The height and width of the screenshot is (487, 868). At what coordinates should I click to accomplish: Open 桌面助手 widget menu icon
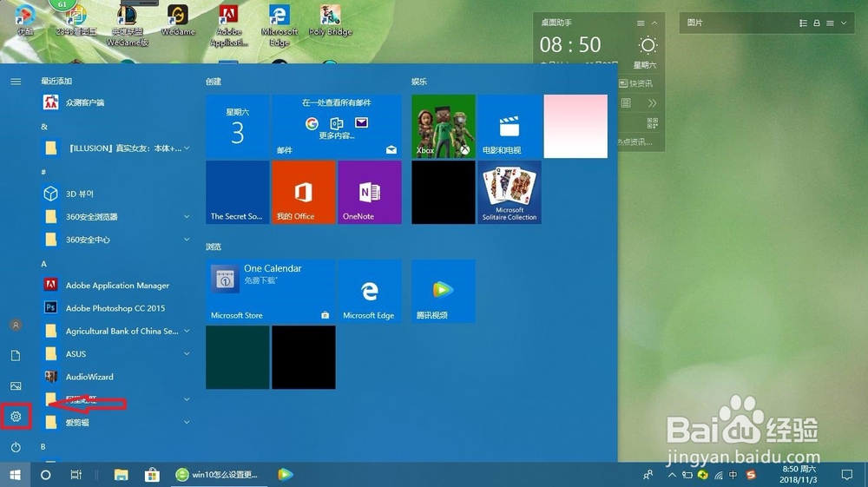[641, 23]
